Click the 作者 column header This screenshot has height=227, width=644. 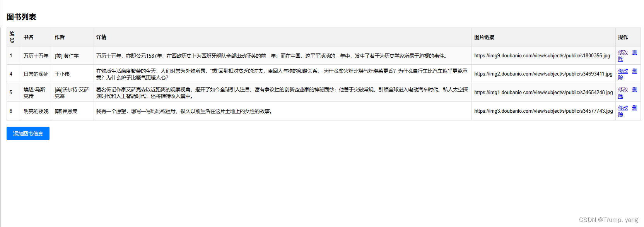(73, 37)
